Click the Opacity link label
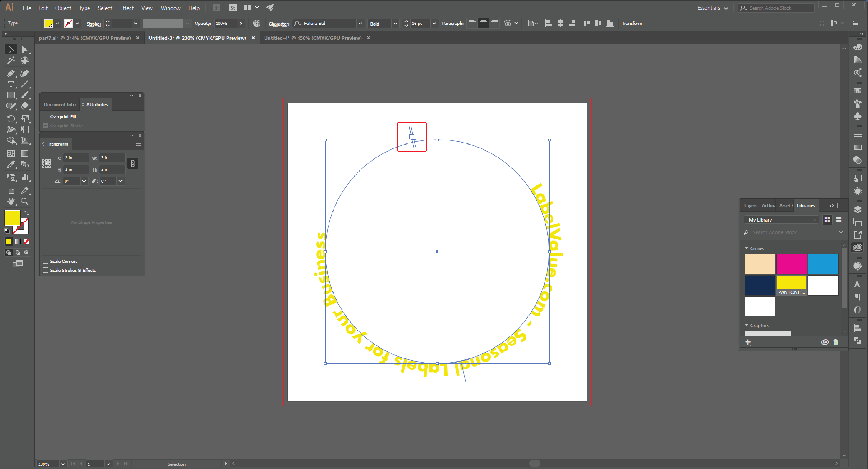The width and height of the screenshot is (868, 469). pyautogui.click(x=203, y=24)
